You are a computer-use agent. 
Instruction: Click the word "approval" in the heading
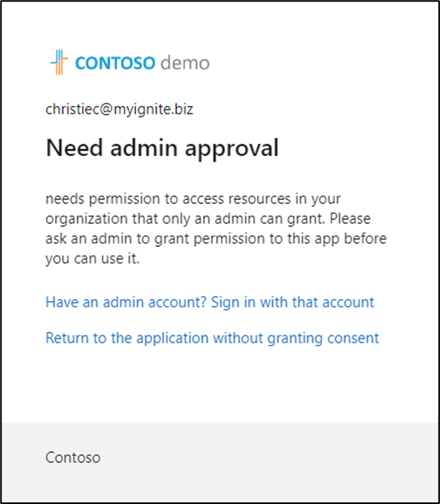(232, 150)
